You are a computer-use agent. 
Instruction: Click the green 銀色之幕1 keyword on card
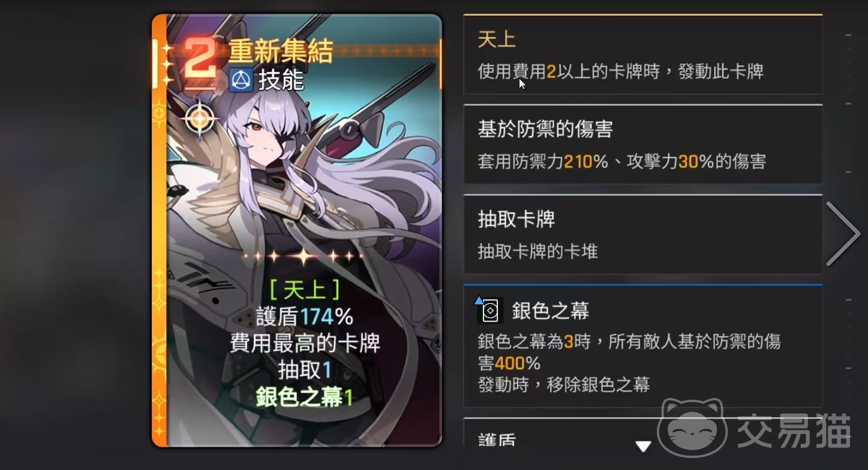(x=305, y=397)
